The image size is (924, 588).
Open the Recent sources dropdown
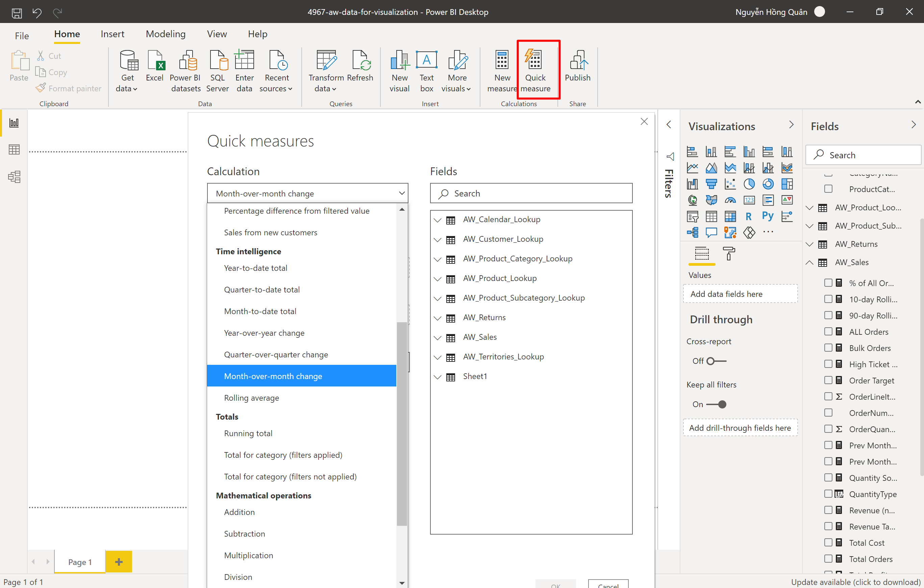[276, 71]
